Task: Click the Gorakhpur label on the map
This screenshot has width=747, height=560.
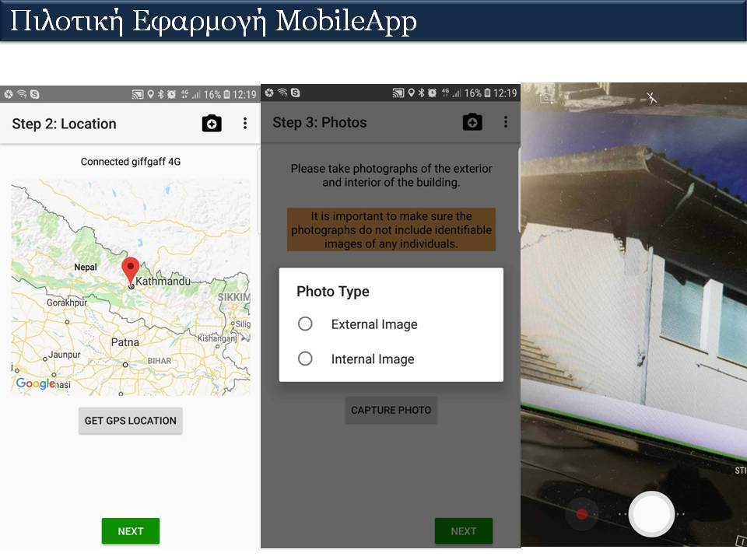Action: click(67, 303)
